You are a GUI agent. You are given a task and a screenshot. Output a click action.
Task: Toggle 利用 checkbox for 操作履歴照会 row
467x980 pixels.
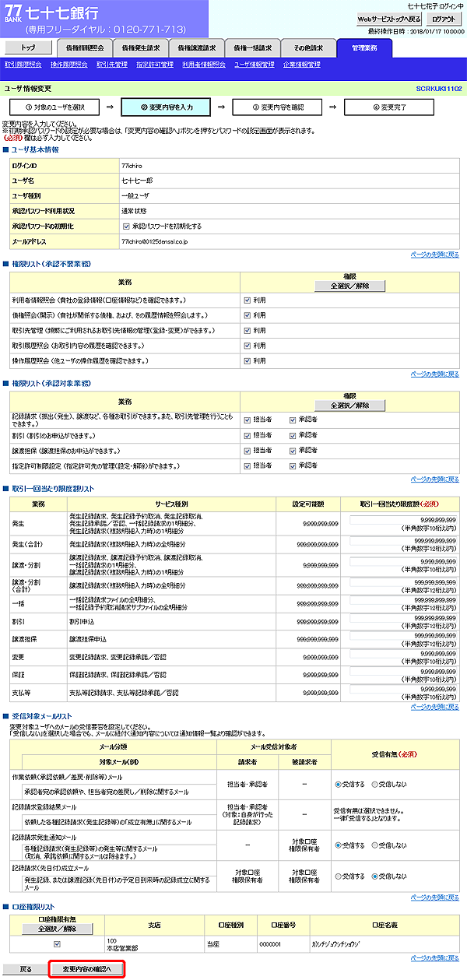[x=247, y=361]
